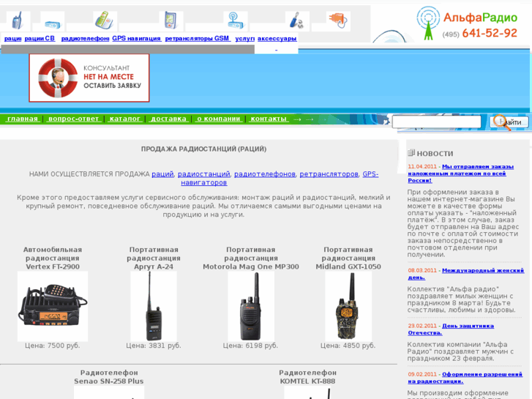The width and height of the screenshot is (532, 399).
Task: Click the 'Vertex FT-2900' product title
Action: pos(53,266)
